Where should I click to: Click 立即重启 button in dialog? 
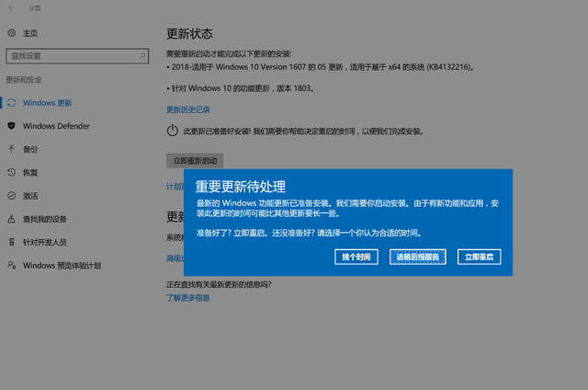[480, 257]
